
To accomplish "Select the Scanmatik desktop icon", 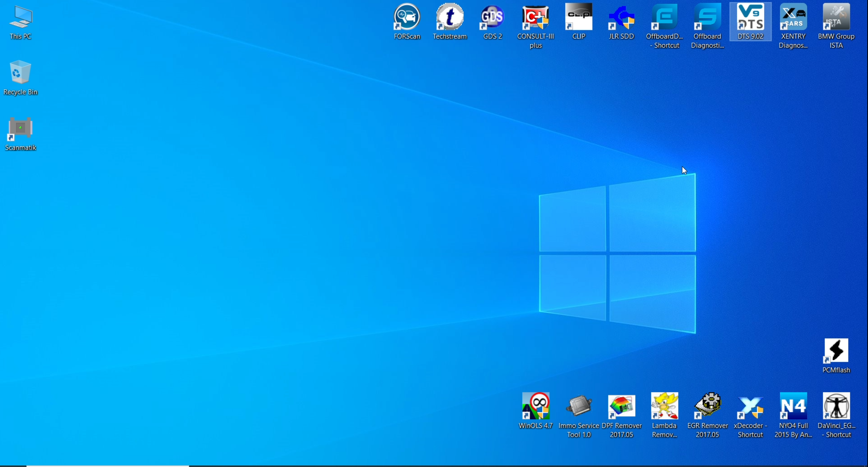I will point(20,128).
